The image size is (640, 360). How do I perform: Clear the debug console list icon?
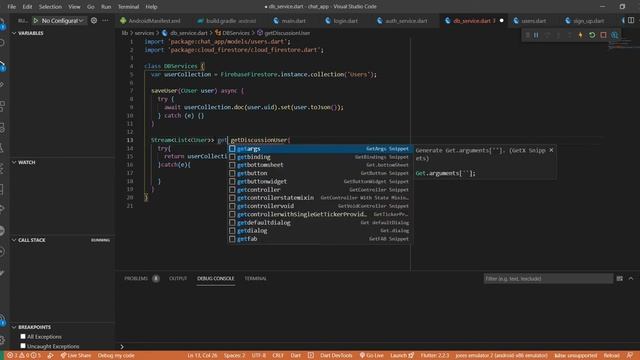click(x=620, y=278)
